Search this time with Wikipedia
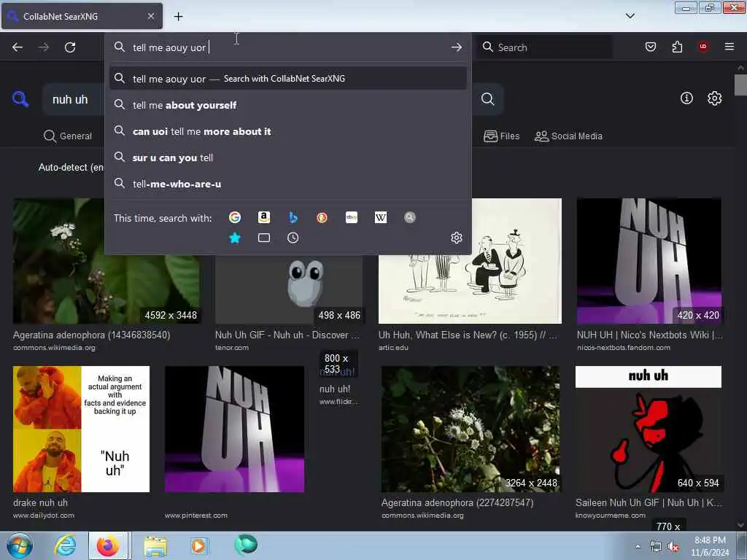The width and height of the screenshot is (747, 560). [381, 217]
